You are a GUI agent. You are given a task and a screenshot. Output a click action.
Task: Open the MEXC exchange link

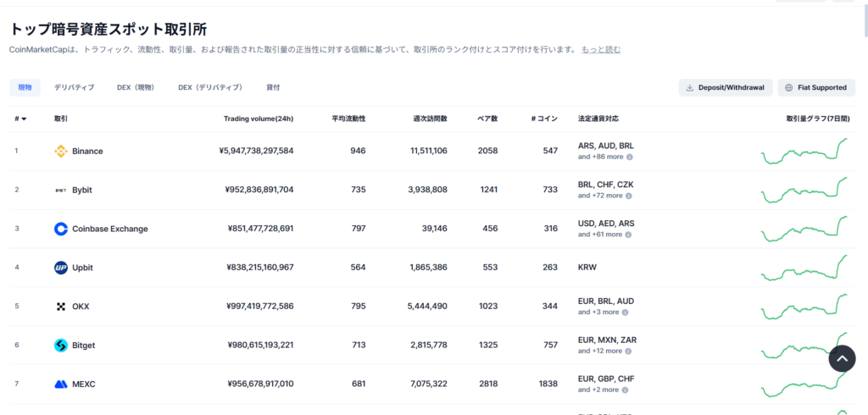tap(84, 384)
